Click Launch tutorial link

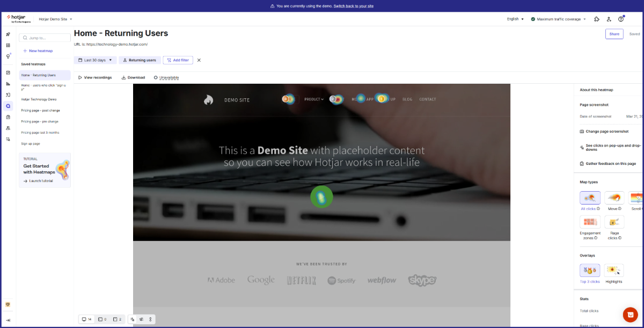38,181
